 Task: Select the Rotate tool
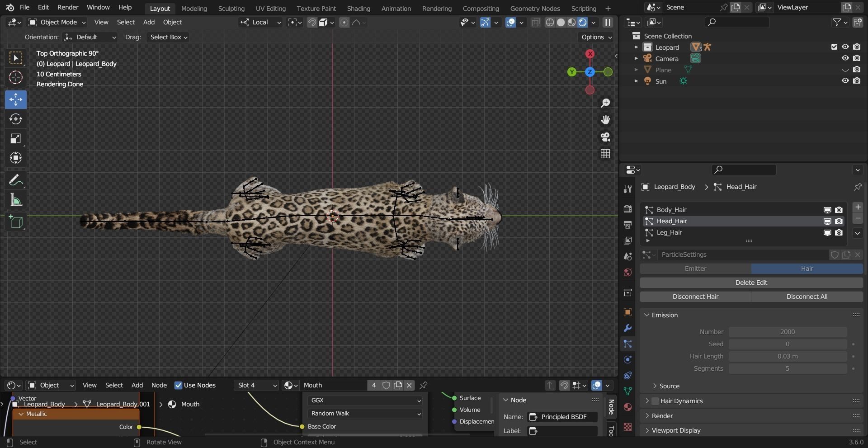pos(16,119)
